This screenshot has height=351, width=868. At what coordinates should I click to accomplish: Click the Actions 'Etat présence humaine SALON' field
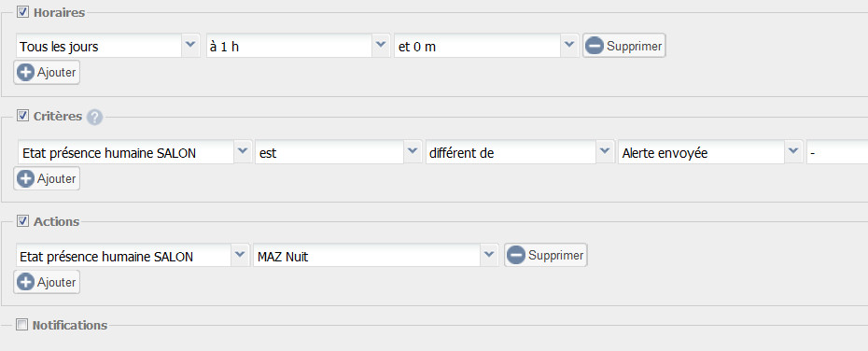point(123,256)
